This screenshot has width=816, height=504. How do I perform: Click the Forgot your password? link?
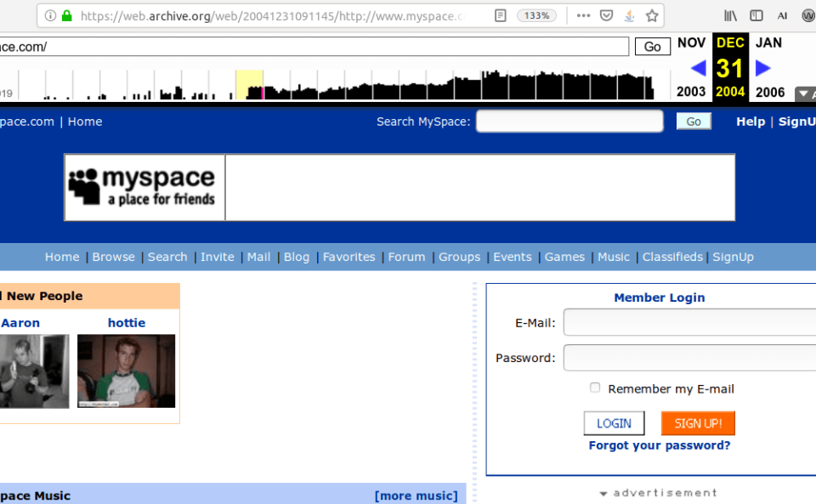point(659,445)
